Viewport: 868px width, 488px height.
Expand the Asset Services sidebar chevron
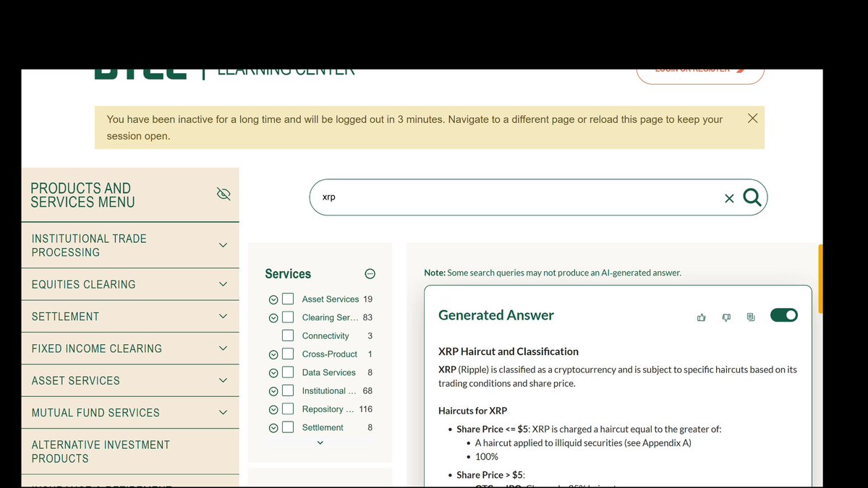(x=223, y=380)
